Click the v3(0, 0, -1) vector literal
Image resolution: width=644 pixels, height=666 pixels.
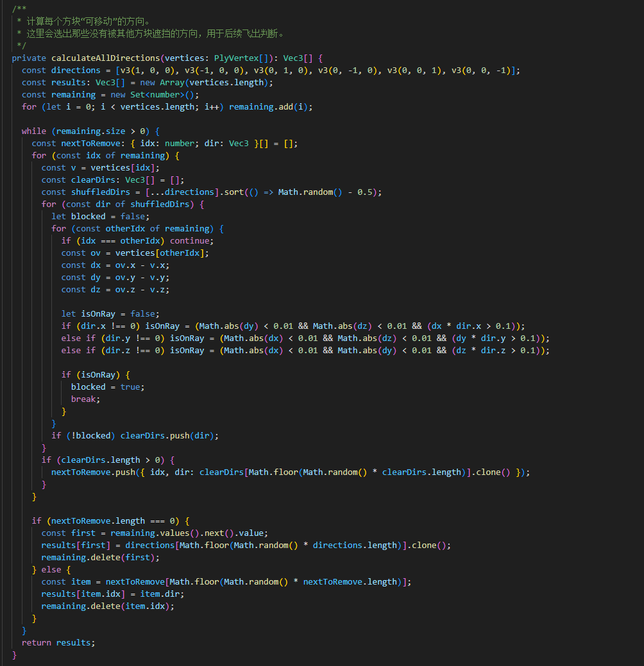pyautogui.click(x=481, y=71)
